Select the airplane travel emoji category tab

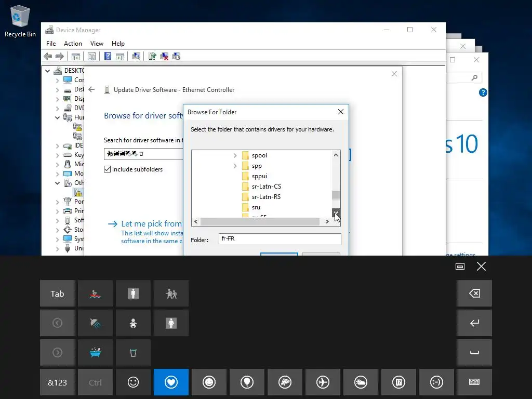tap(323, 382)
